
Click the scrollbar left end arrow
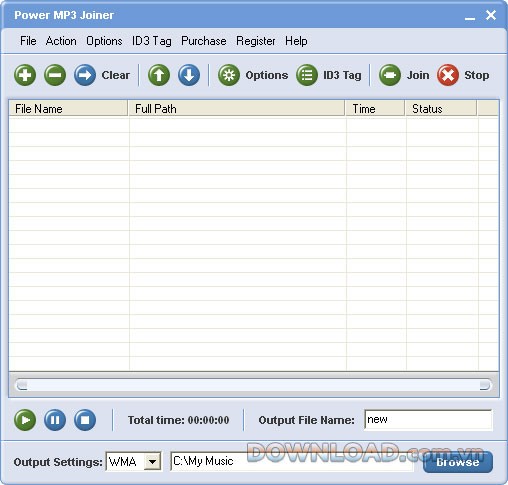[22, 385]
